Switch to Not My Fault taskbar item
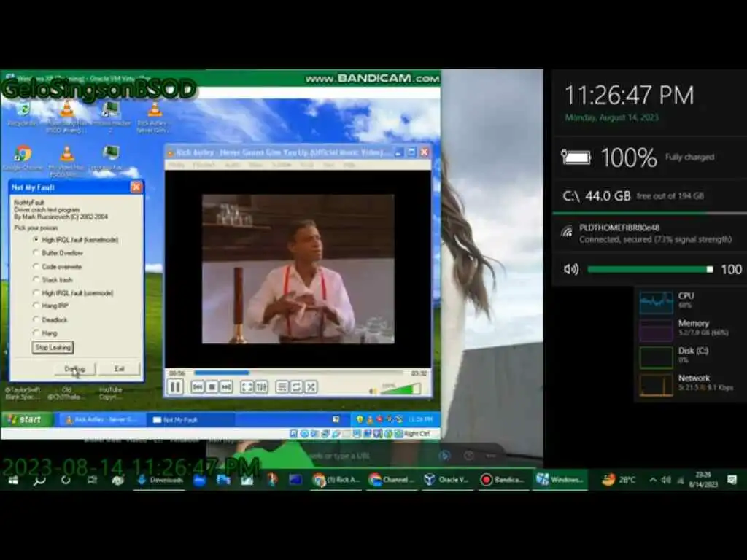This screenshot has height=560, width=747. coord(190,420)
